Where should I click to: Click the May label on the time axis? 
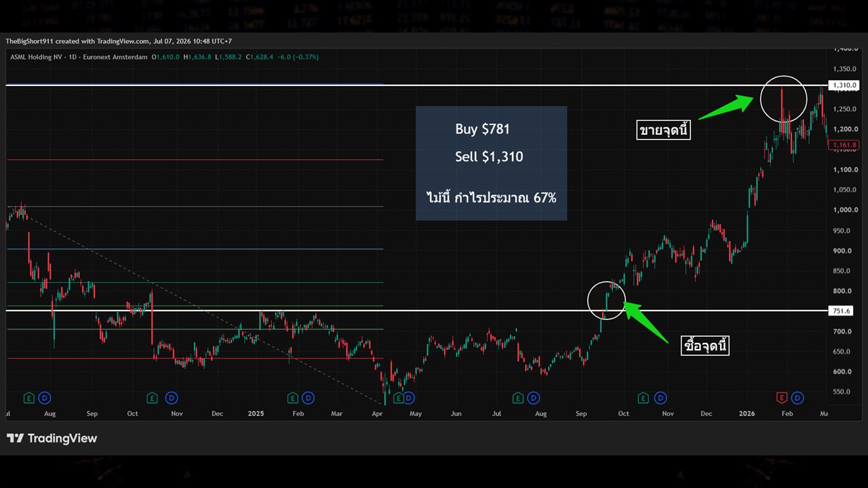[416, 413]
